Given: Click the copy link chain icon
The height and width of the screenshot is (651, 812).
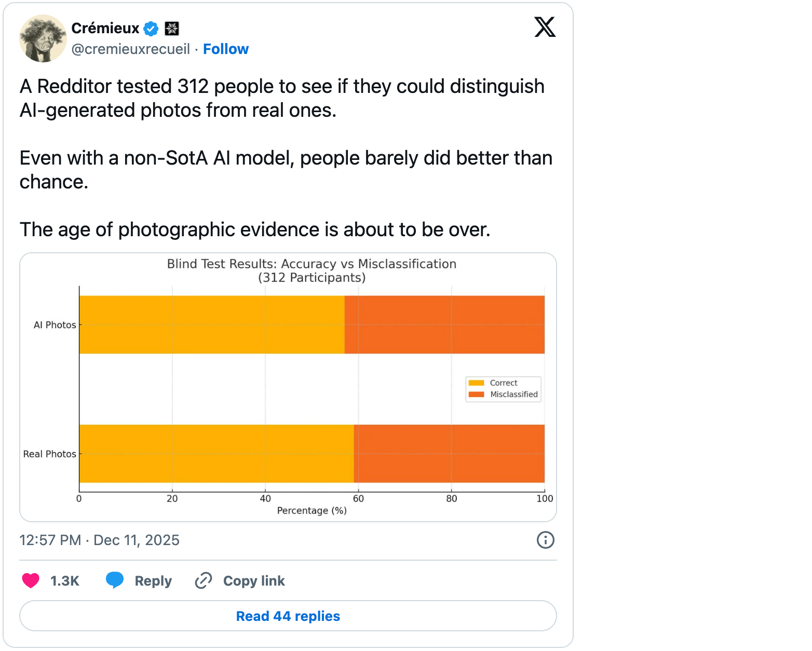Looking at the screenshot, I should (204, 580).
